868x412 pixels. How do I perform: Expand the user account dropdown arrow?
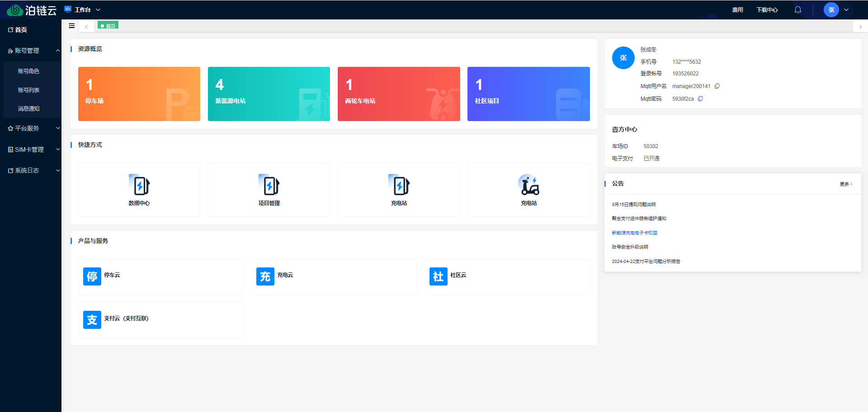click(846, 10)
